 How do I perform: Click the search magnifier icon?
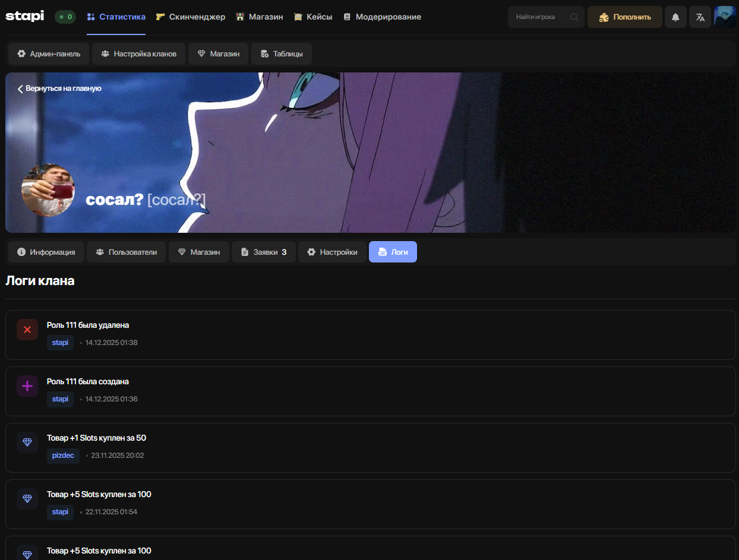pos(574,17)
